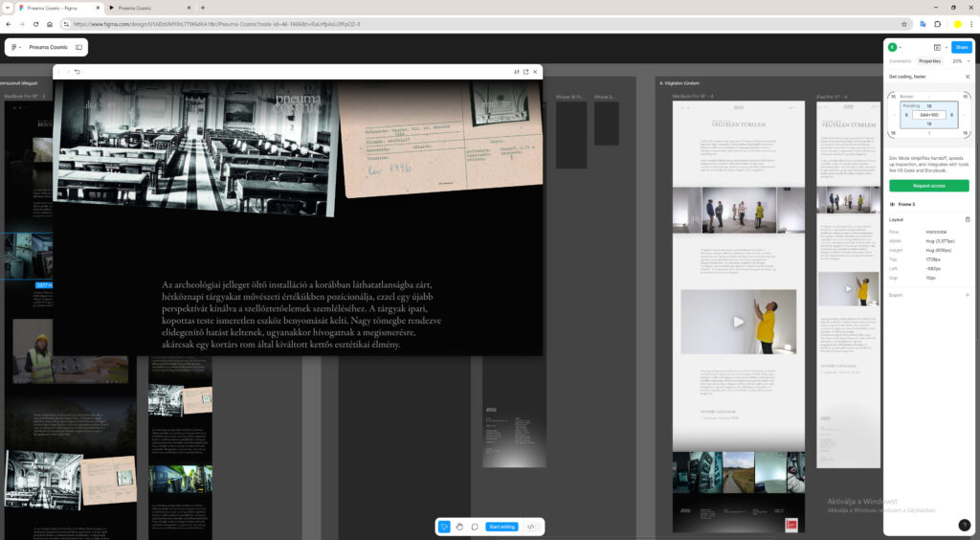
Task: Select the Hand tool
Action: pos(459,527)
